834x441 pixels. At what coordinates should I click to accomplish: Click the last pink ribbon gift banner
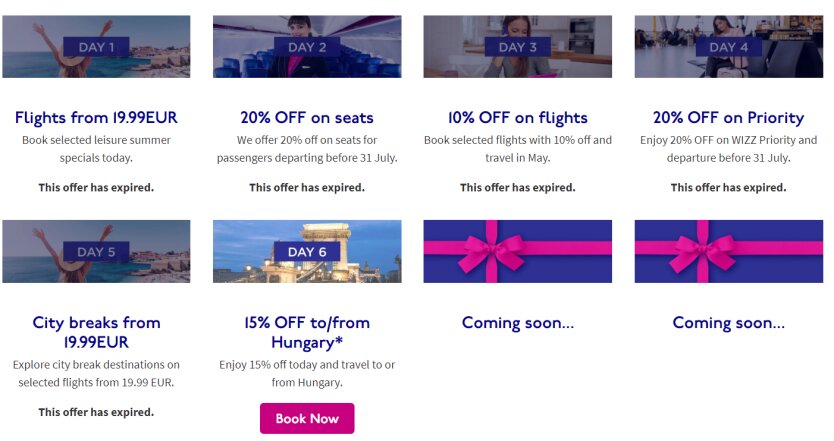[729, 252]
